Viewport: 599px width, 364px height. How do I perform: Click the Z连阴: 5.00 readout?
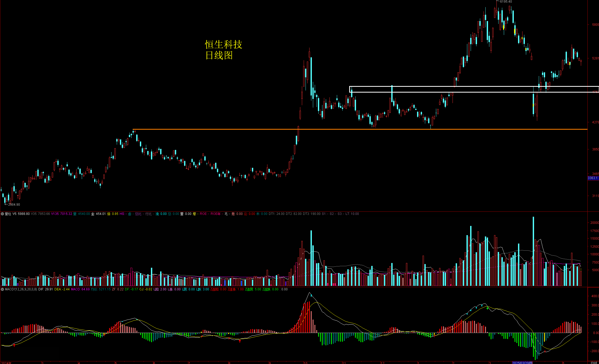click(x=253, y=289)
